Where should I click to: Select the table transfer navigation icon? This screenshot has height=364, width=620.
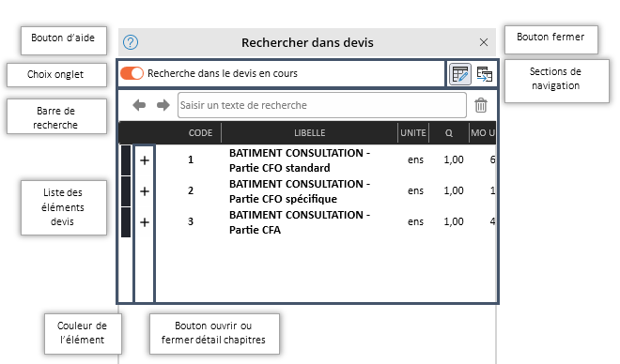pos(485,74)
